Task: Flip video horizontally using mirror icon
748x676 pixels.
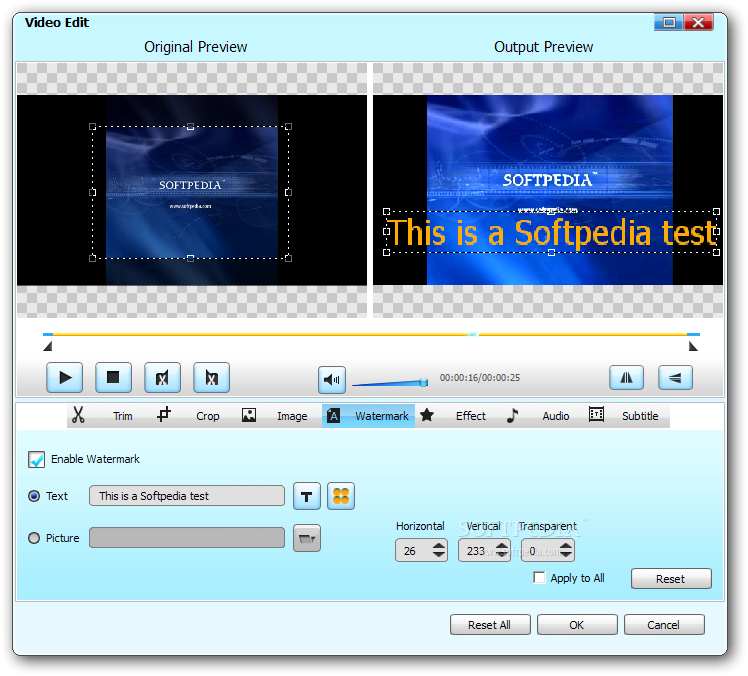Action: (x=626, y=378)
